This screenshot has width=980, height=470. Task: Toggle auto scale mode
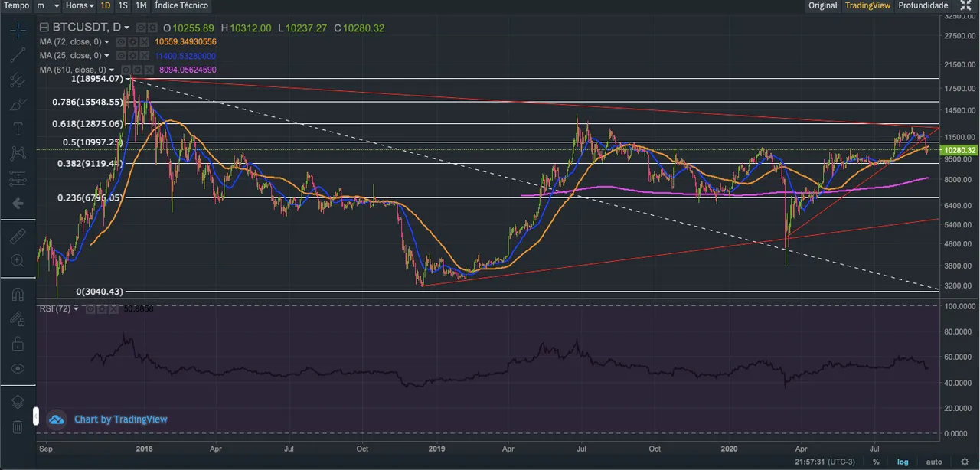(x=933, y=462)
